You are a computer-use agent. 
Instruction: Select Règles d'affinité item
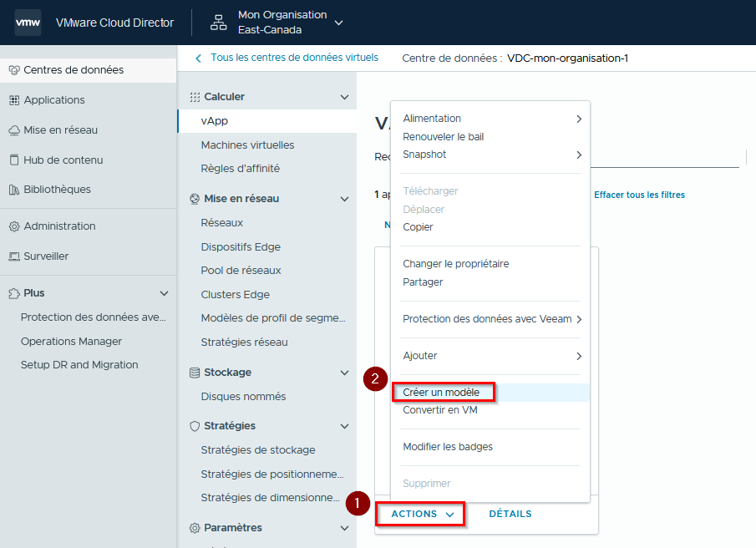tap(240, 169)
